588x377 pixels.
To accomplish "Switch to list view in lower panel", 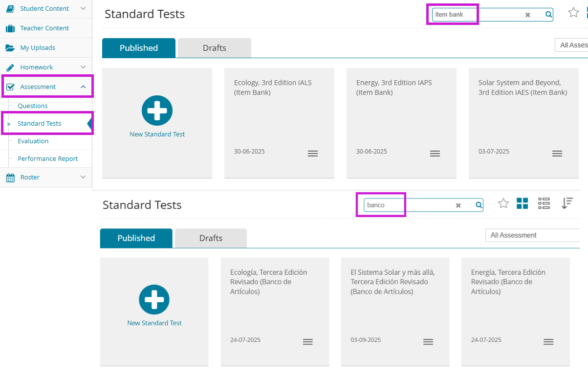I will 544,203.
